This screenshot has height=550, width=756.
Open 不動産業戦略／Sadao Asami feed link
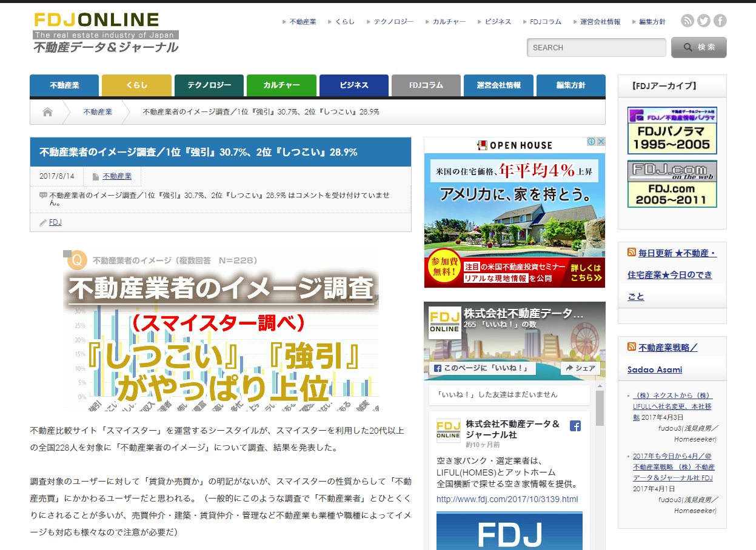point(663,358)
